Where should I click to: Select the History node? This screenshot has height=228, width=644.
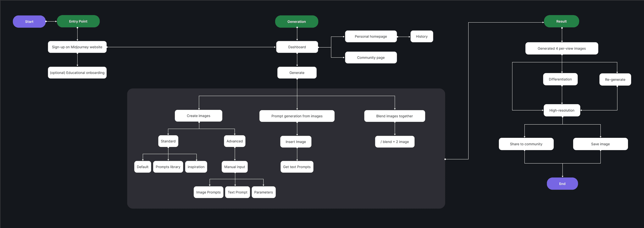tap(422, 36)
